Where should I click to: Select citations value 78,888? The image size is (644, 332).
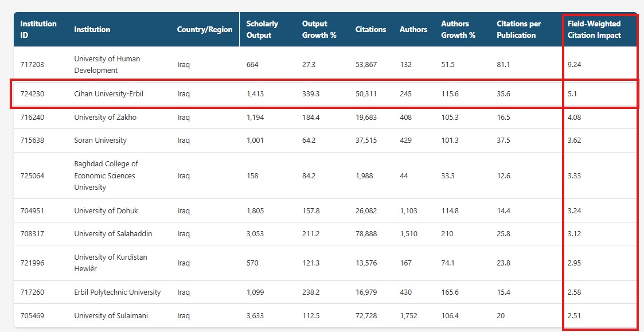366,234
